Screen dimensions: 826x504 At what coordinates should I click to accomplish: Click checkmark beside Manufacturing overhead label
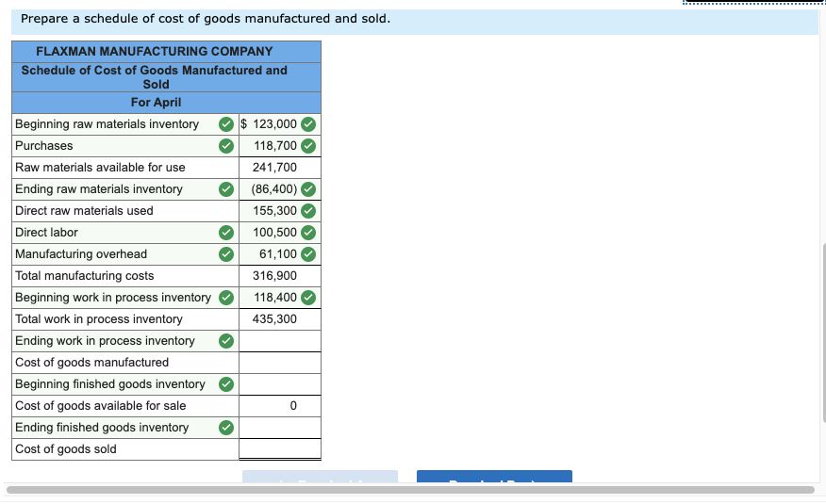click(x=226, y=254)
